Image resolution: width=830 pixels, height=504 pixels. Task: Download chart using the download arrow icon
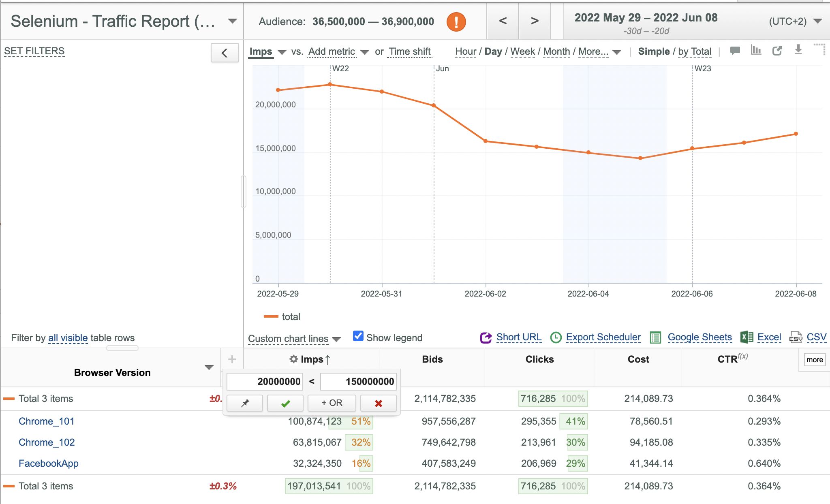click(798, 50)
